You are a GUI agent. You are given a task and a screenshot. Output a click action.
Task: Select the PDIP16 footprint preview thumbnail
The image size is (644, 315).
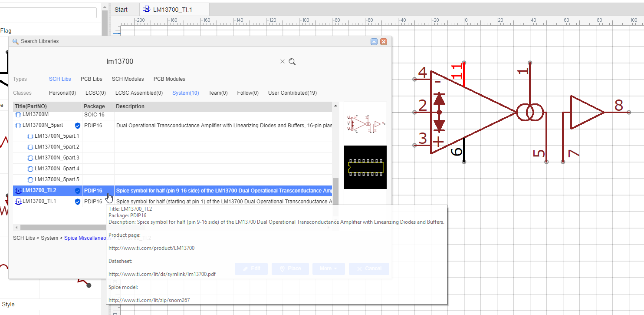pyautogui.click(x=365, y=167)
